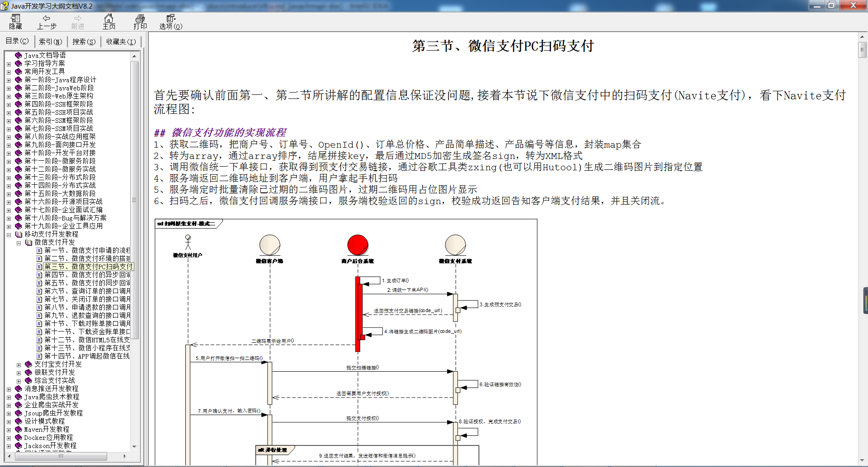This screenshot has height=467, width=868.
Task: Click the tree horizontal scroll-left arrow
Action: [9, 456]
